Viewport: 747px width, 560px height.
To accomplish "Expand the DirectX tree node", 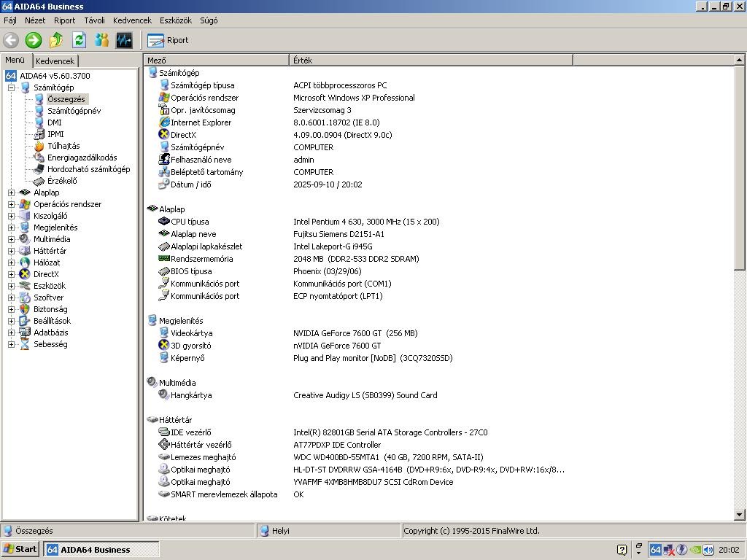I will (x=11, y=274).
